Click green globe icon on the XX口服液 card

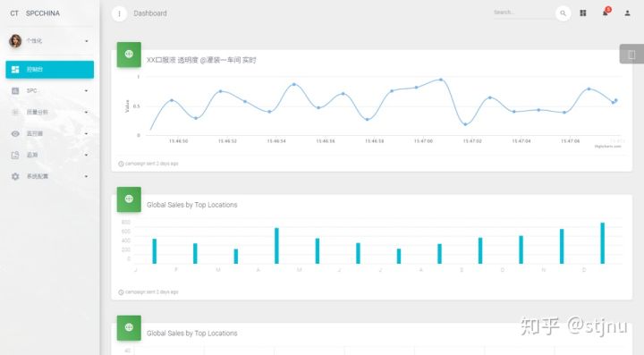129,55
